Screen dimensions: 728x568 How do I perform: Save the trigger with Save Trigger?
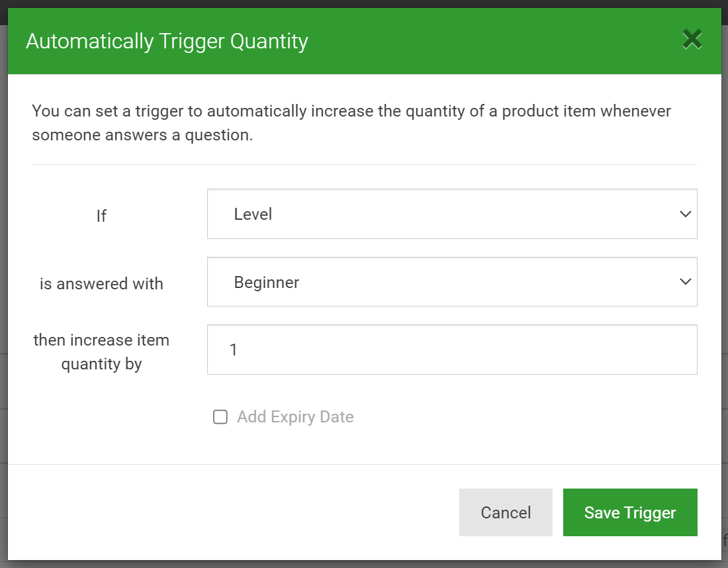[x=630, y=512]
